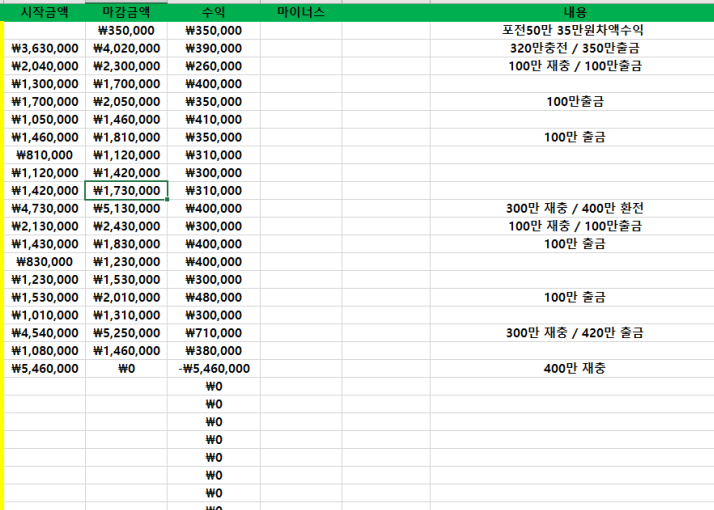The height and width of the screenshot is (510, 714).
Task: Click the note 포전50만 35만원차액수익
Action: (574, 30)
